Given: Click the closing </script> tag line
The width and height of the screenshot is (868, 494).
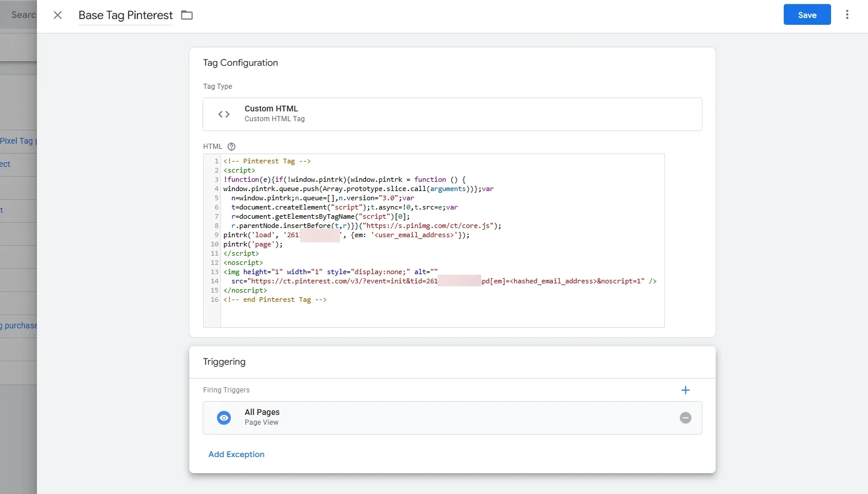Looking at the screenshot, I should [241, 253].
